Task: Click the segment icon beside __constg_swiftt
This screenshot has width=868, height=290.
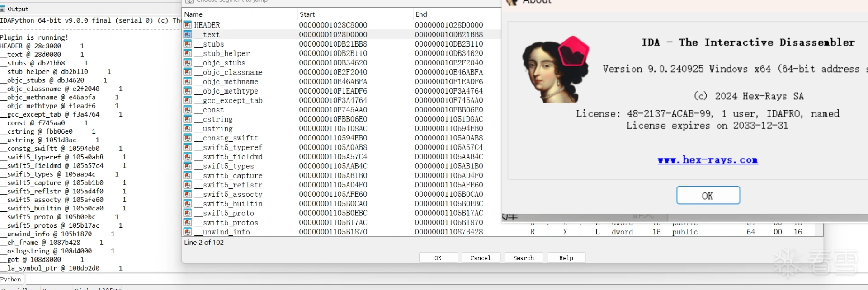Action: click(x=187, y=138)
